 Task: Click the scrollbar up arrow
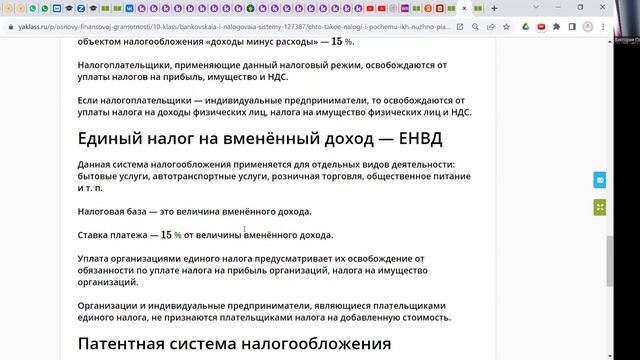pyautogui.click(x=610, y=41)
